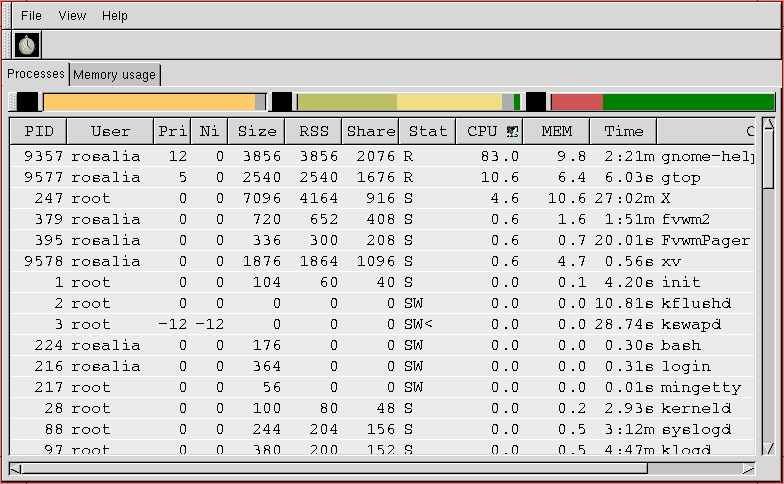
Task: Open the File menu
Action: click(x=31, y=16)
